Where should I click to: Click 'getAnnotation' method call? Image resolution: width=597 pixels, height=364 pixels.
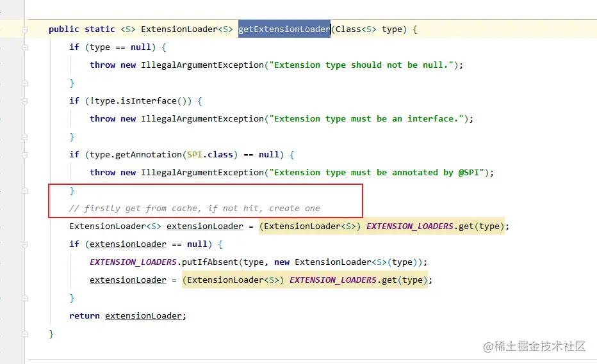point(149,154)
